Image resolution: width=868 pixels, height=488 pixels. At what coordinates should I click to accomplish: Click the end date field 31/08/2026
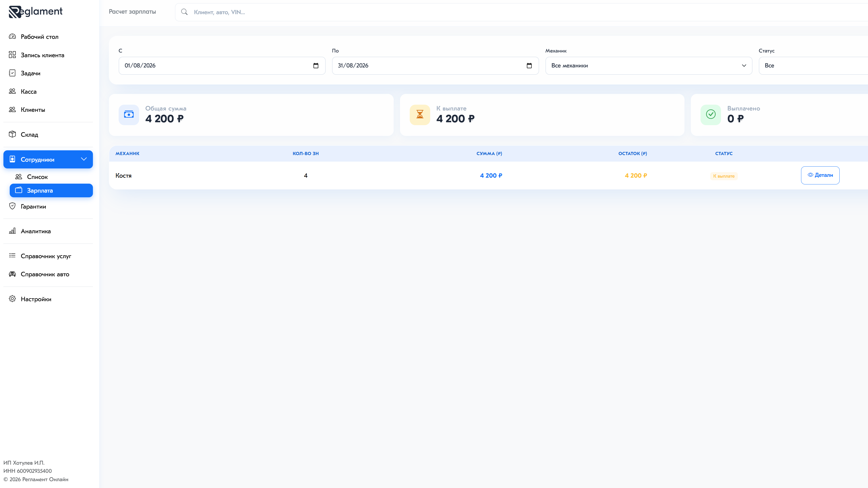click(x=435, y=65)
